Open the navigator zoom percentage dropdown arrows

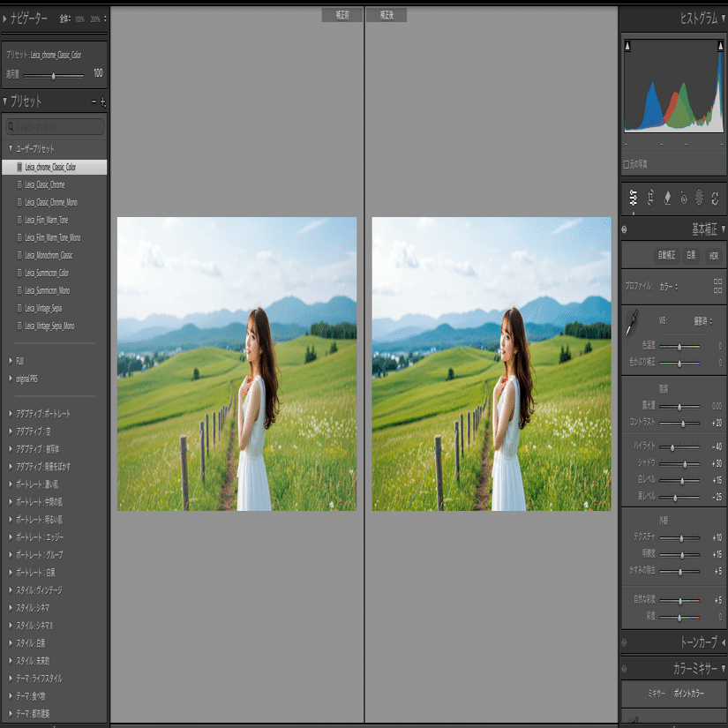[105, 19]
